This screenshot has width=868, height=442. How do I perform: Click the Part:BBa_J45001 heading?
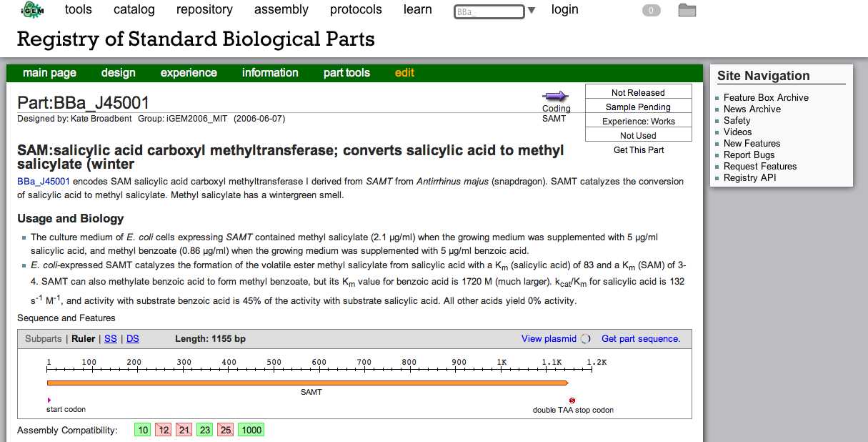84,103
